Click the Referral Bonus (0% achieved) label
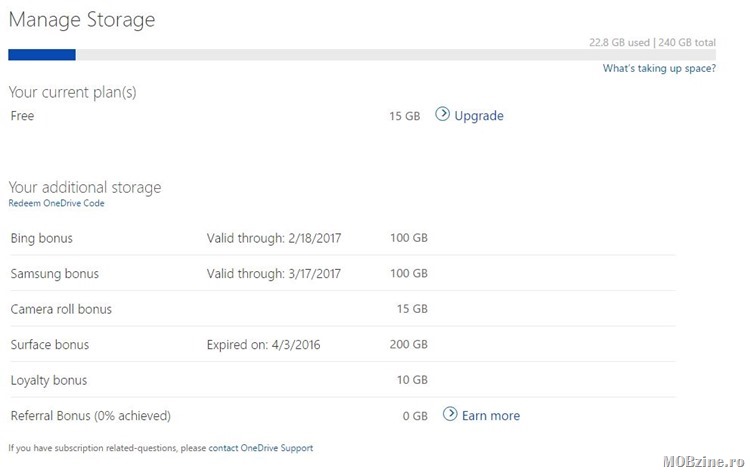The image size is (750, 473). tap(90, 415)
